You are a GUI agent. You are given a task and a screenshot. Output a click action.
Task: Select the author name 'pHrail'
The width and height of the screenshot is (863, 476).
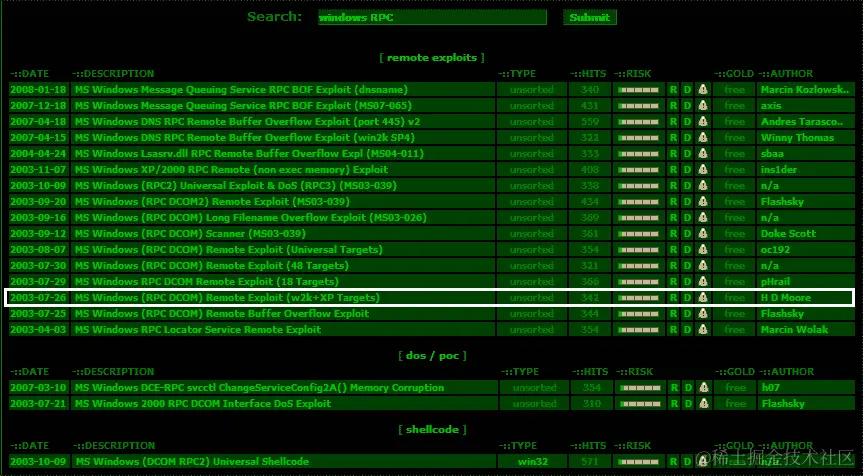(775, 281)
